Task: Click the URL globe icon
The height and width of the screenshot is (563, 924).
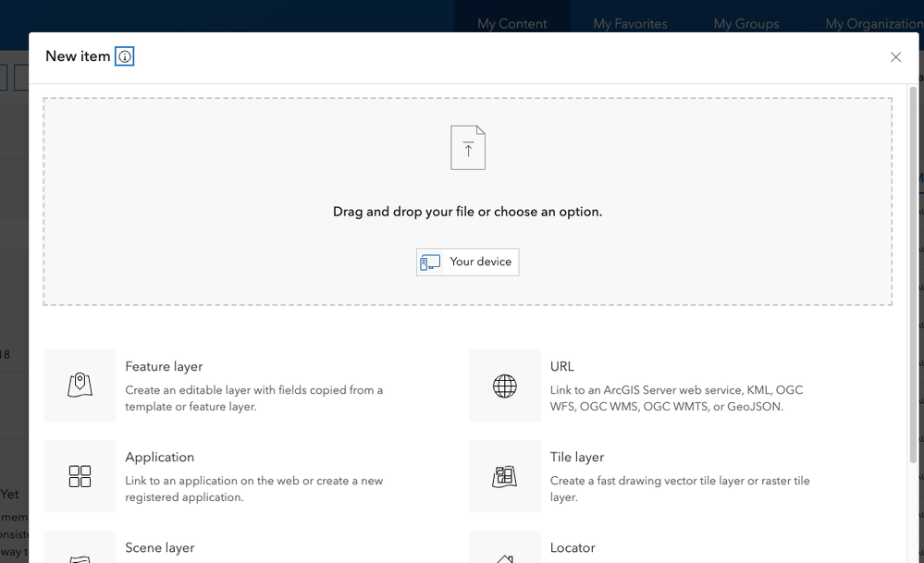Action: [x=505, y=386]
